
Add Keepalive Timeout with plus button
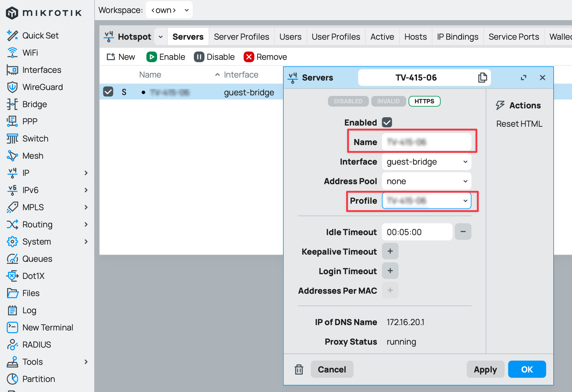tap(390, 251)
